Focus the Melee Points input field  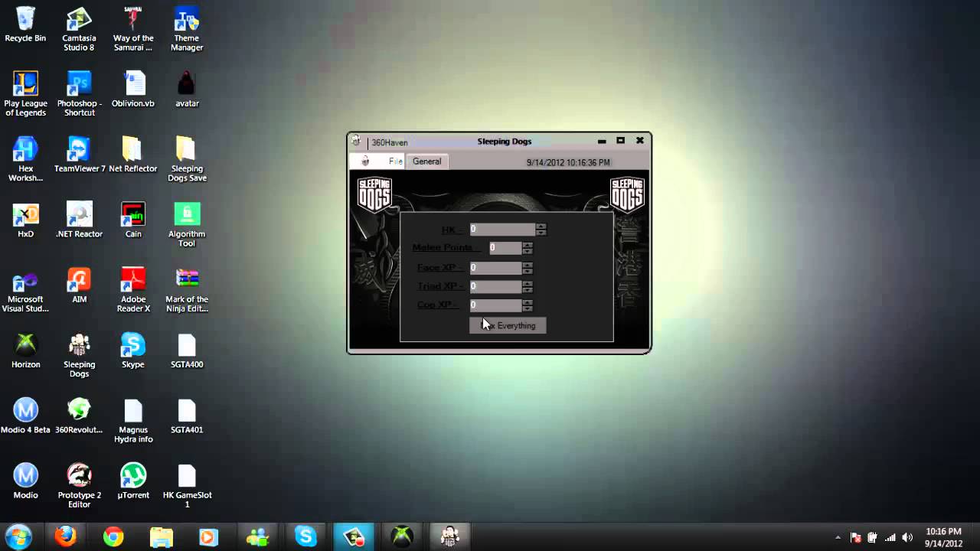click(505, 248)
